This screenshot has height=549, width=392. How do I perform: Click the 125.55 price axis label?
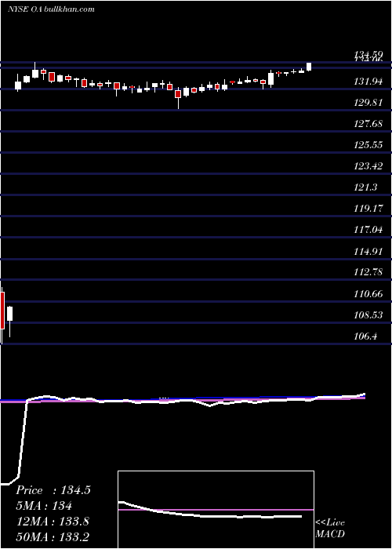click(x=368, y=145)
